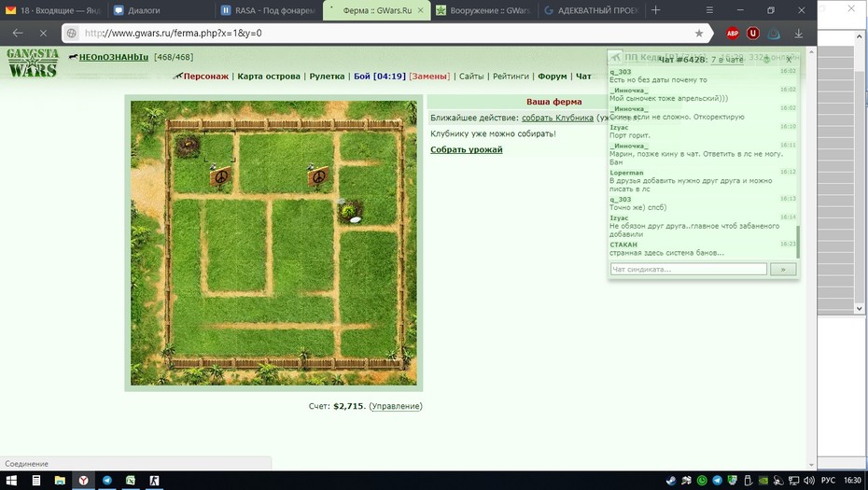The image size is (868, 490).
Task: Click the chat window scrollbar thumb
Action: tap(798, 242)
